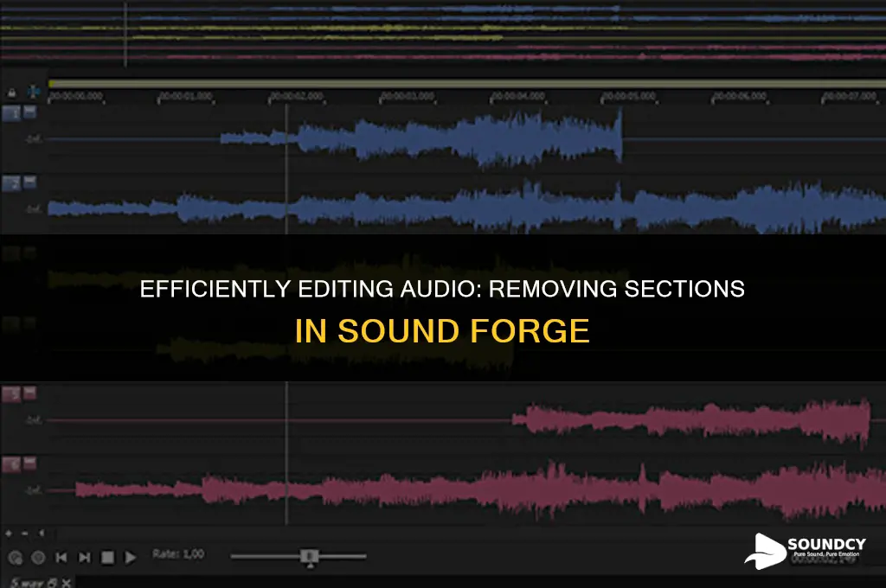Click the zoom out minus icon
886x588 pixels.
(x=25, y=534)
